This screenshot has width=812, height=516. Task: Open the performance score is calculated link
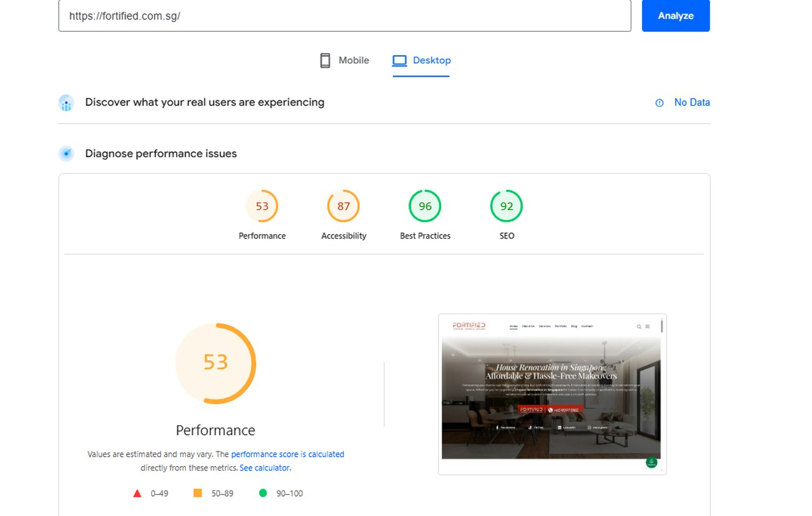point(287,454)
